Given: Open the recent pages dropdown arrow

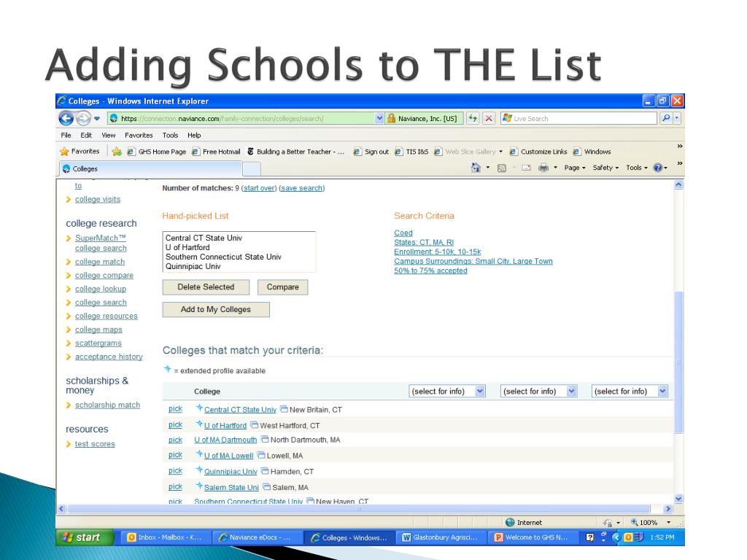Looking at the screenshot, I should [97, 119].
